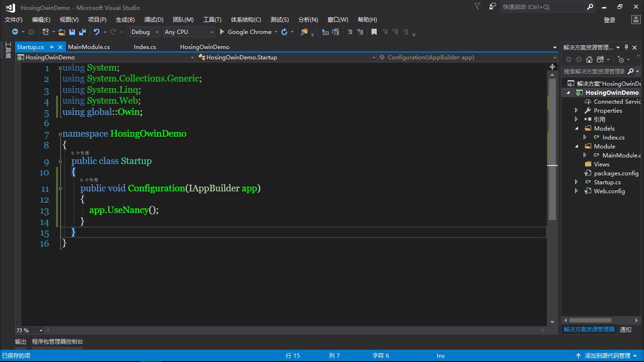Click the new project toolbar icon
The width and height of the screenshot is (644, 362).
45,32
